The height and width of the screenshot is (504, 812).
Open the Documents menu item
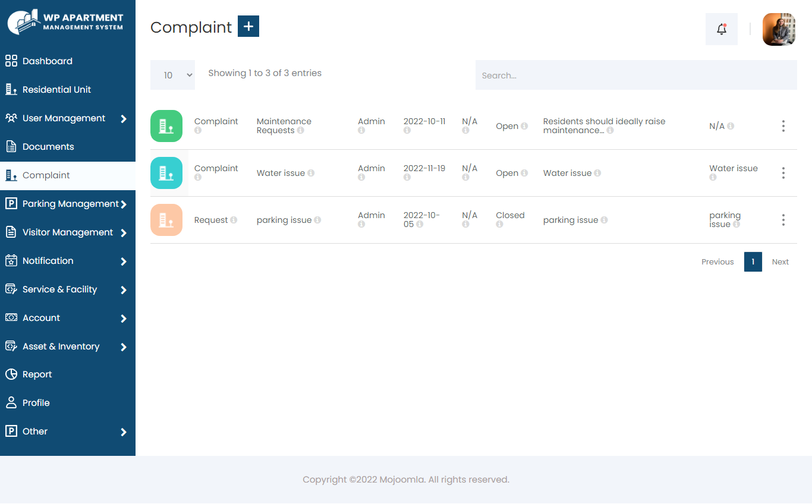(68, 146)
